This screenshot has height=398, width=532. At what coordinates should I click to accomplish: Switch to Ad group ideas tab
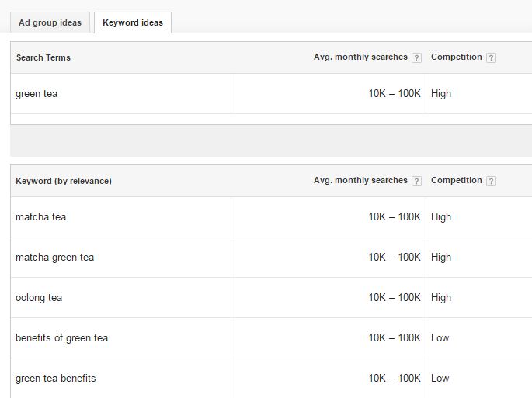tap(50, 22)
